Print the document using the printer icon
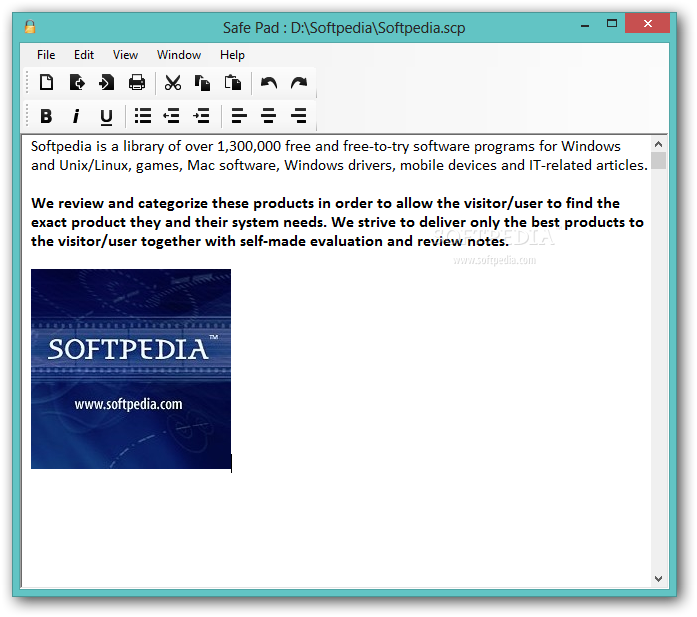The image size is (697, 617). tap(136, 83)
